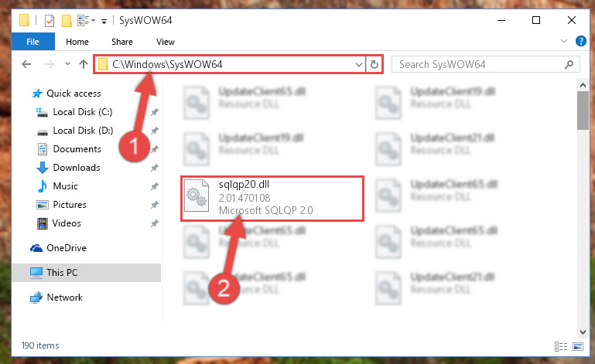Open recent locations dropdown arrow
Screen dimensions: 595x364
[x=67, y=63]
